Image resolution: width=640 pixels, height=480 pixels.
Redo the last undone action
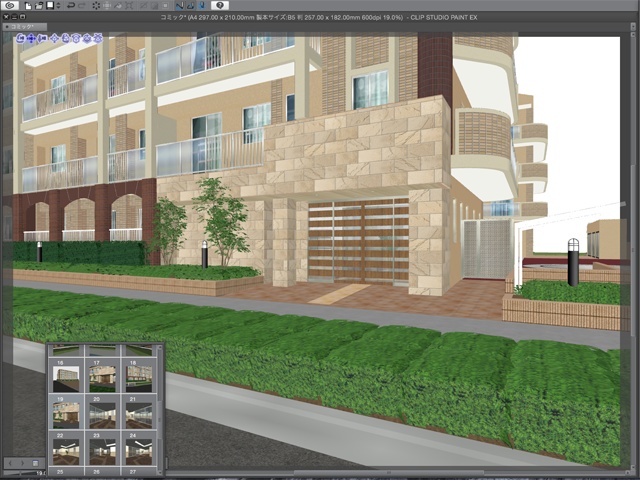click(82, 5)
